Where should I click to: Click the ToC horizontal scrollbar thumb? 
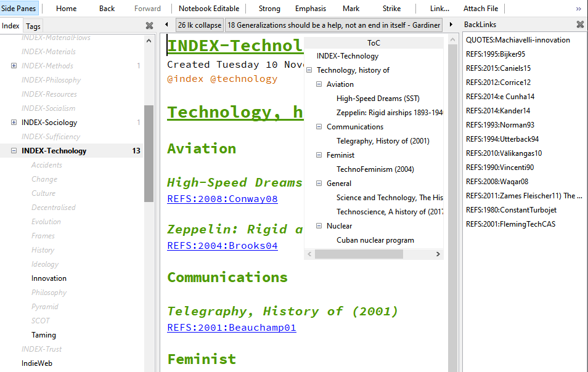tap(358, 254)
